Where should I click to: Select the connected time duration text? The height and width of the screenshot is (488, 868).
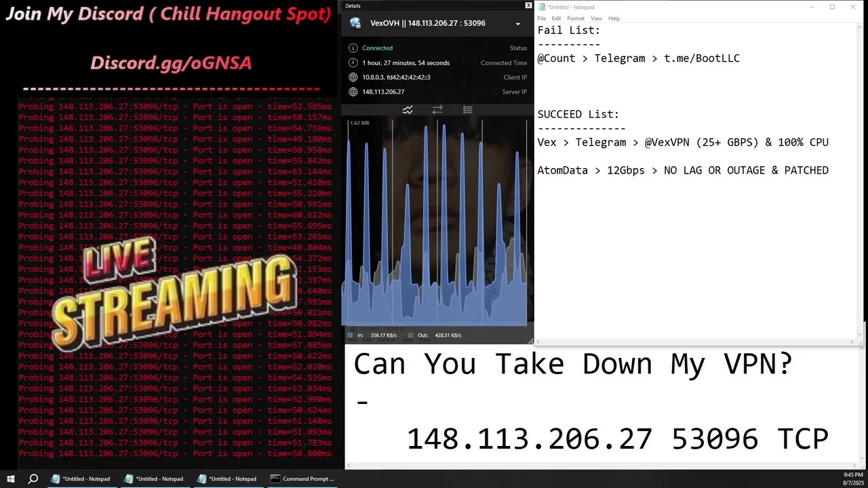(x=406, y=63)
